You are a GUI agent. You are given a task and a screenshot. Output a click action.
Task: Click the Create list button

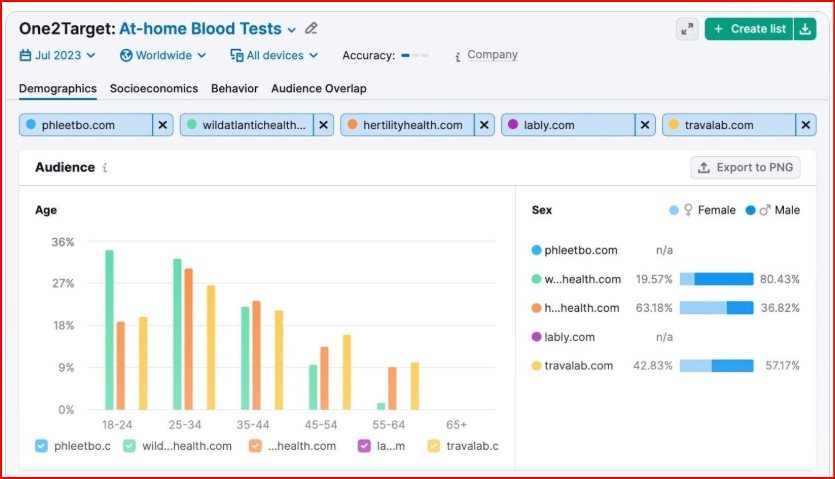749,29
